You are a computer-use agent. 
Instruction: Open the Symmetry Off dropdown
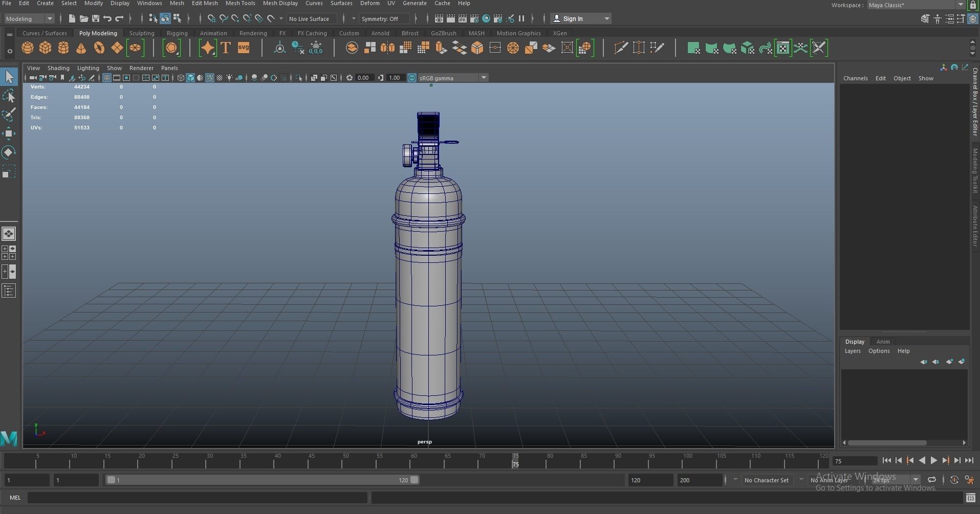point(384,19)
